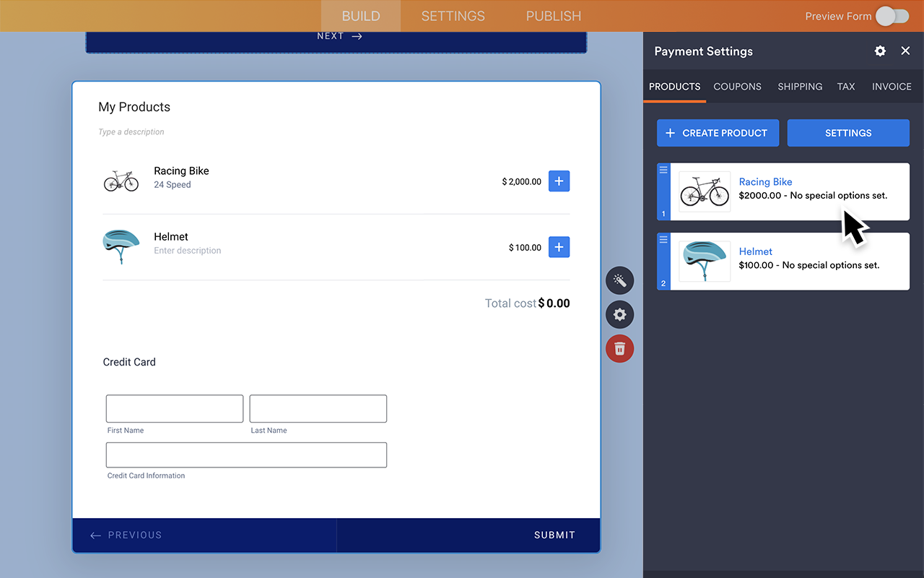Switch to the COUPONS tab
The height and width of the screenshot is (578, 924).
(x=737, y=87)
